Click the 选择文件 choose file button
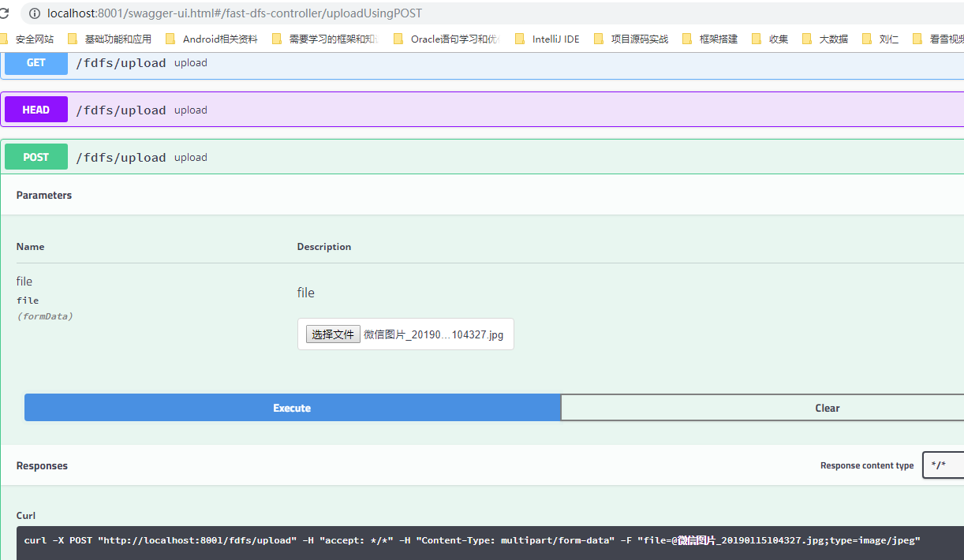The width and height of the screenshot is (964, 560). (x=333, y=334)
